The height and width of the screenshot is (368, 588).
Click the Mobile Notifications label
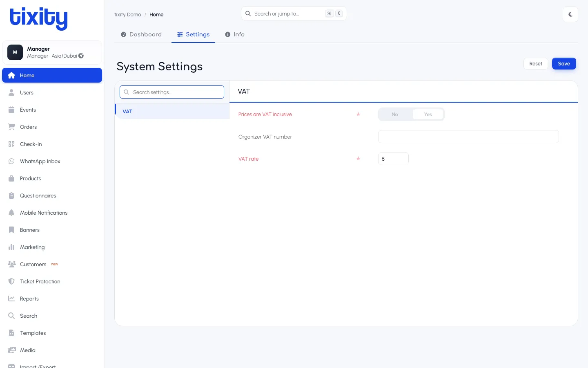(x=44, y=213)
